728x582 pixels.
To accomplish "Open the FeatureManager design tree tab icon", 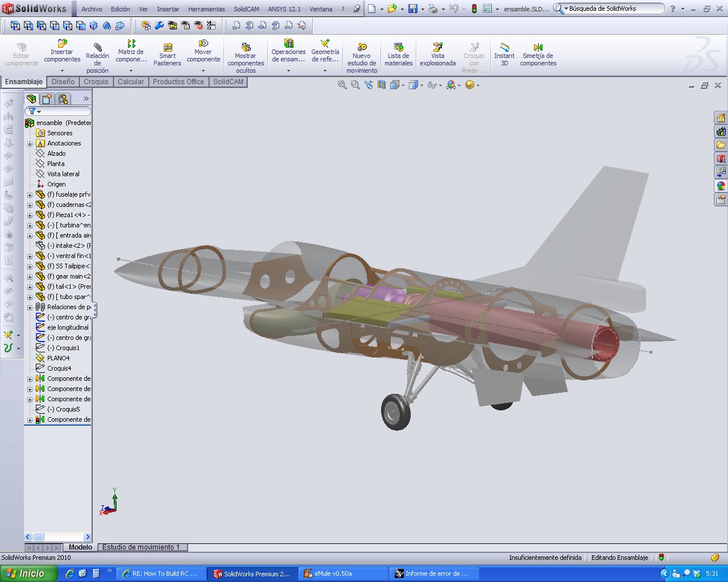I will [32, 99].
